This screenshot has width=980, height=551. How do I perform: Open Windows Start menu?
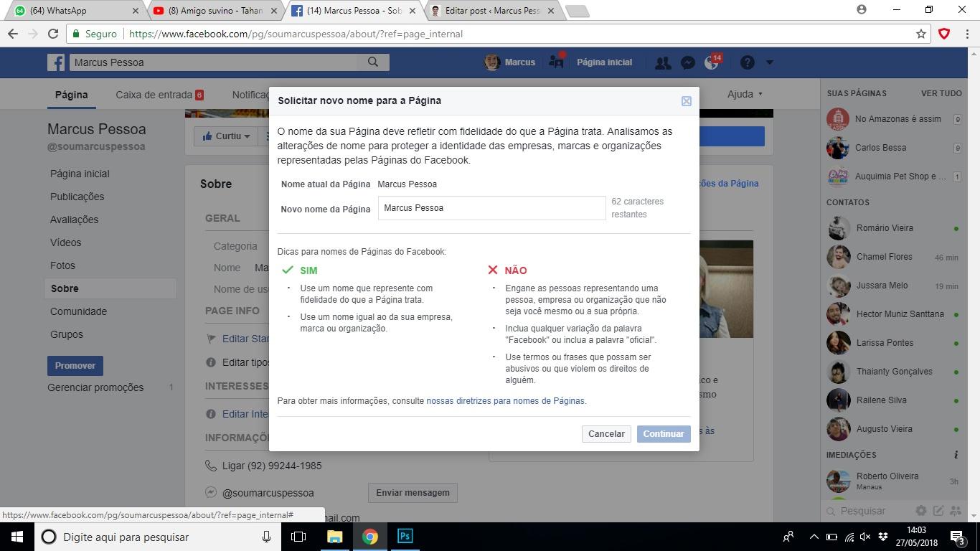point(17,537)
